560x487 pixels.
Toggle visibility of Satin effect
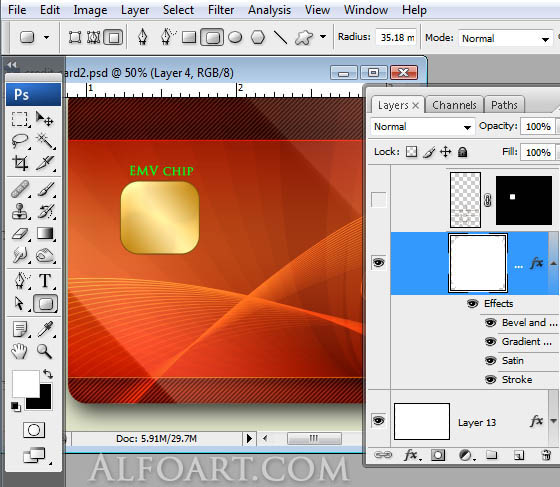[x=490, y=361]
